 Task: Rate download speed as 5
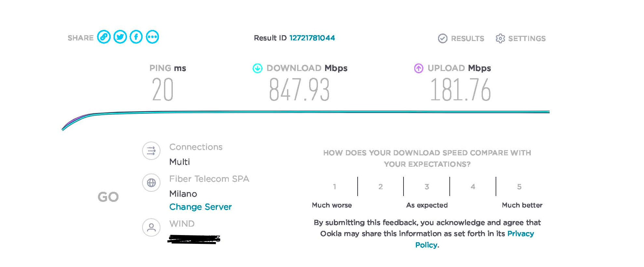pos(519,187)
